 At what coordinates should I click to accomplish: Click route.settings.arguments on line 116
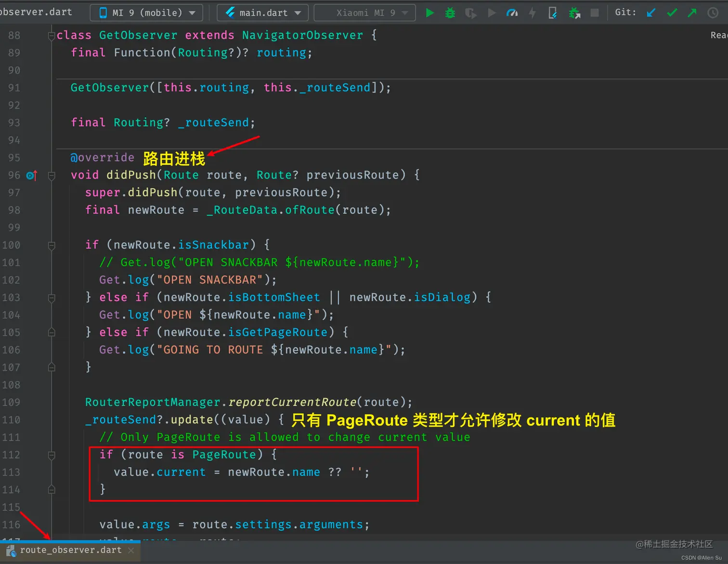coord(278,525)
